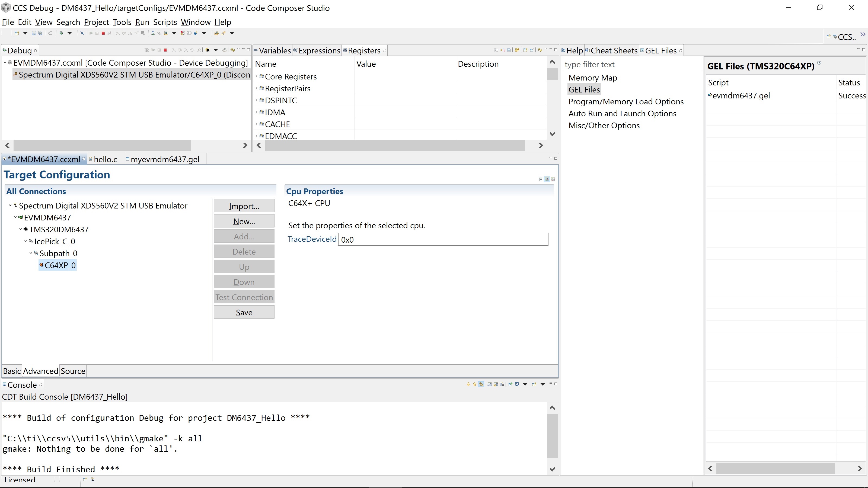The image size is (868, 488).
Task: Click Console vertical scrollbar thumb
Action: tap(552, 435)
